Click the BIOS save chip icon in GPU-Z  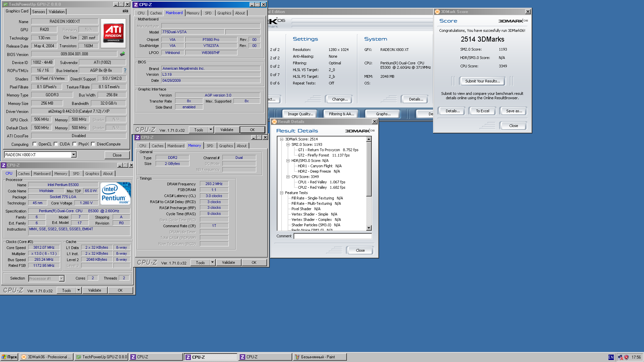coord(122,54)
